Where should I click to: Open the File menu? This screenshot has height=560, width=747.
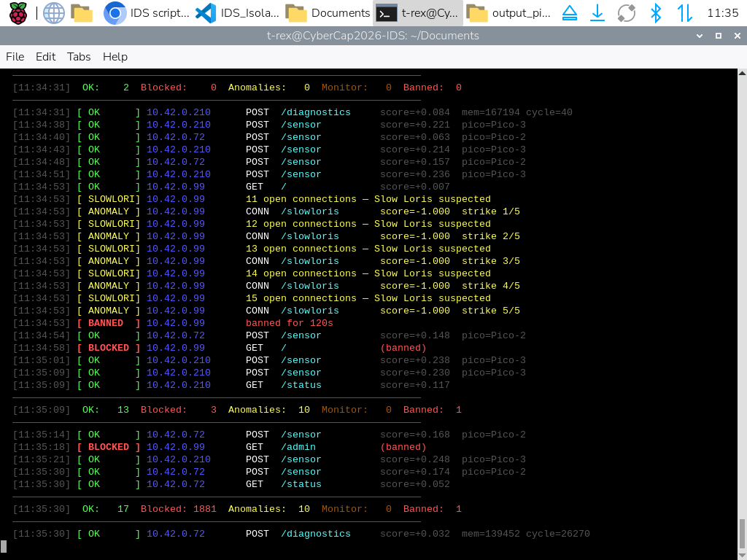15,57
